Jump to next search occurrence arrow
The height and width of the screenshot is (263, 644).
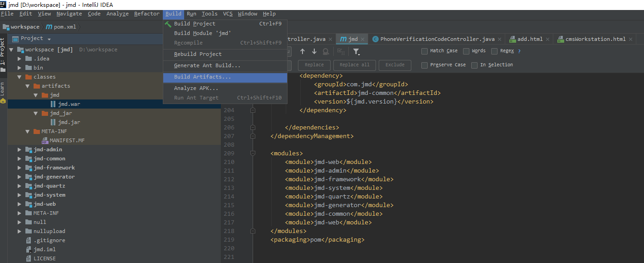(314, 51)
